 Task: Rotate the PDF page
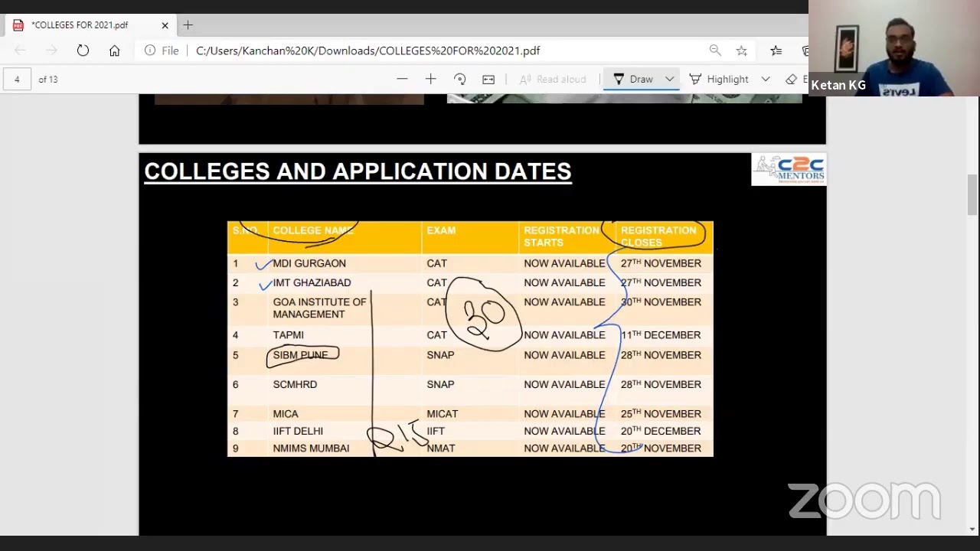[459, 80]
